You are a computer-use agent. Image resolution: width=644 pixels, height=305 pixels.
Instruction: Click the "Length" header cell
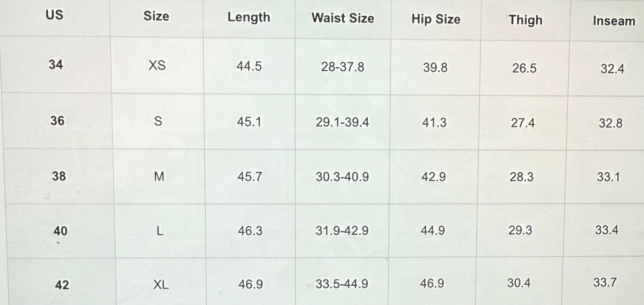pyautogui.click(x=249, y=18)
